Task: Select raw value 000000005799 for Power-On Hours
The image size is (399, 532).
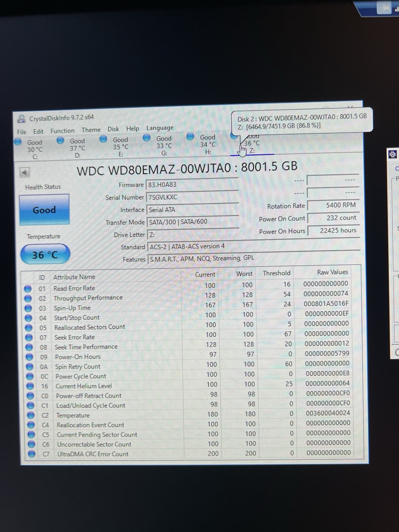Action: [327, 353]
